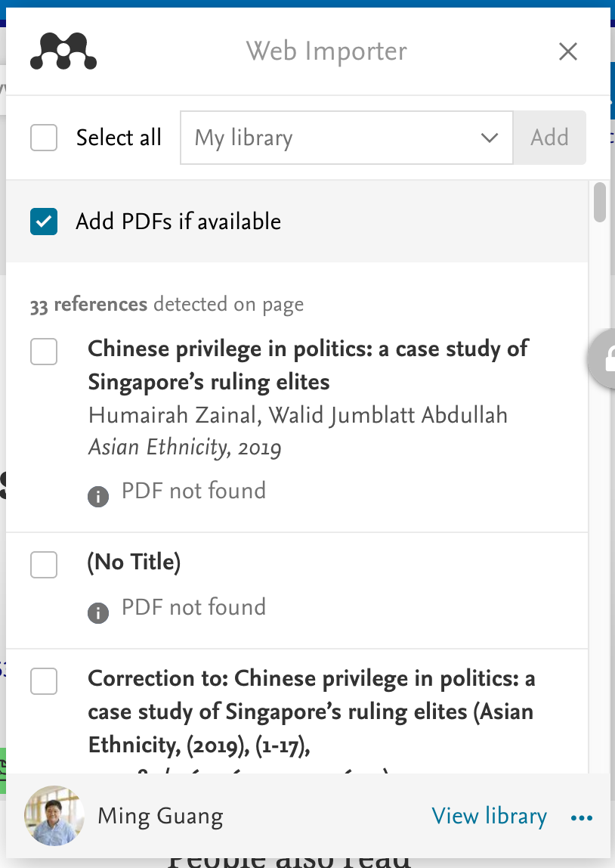Viewport: 615px width, 868px height.
Task: Dismiss the Web Importer with the X
Action: point(568,51)
